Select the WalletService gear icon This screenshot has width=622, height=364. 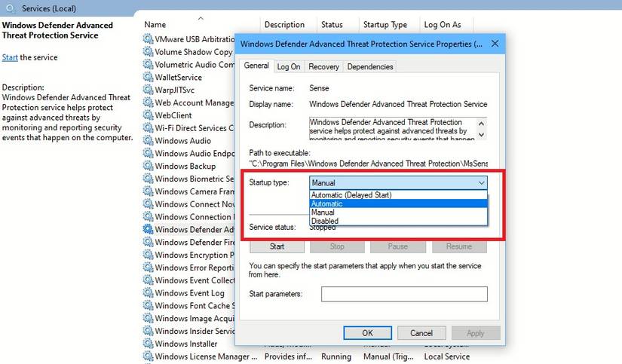[x=148, y=77]
